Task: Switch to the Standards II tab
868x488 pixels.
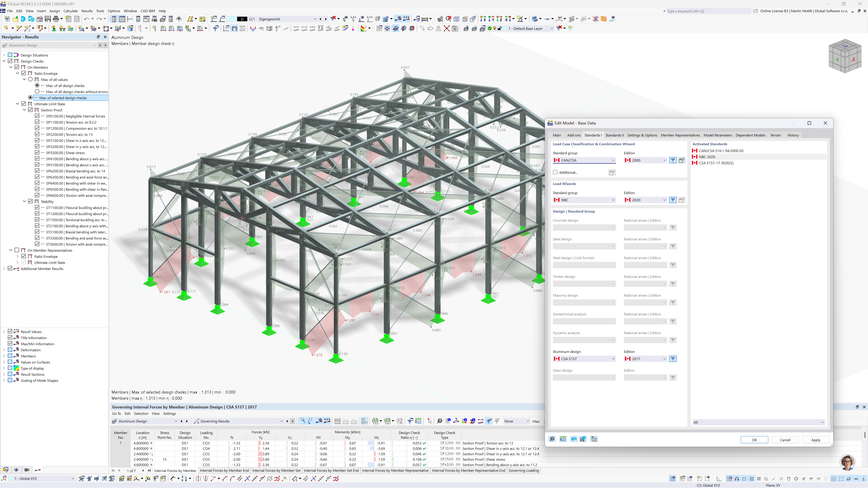Action: point(615,135)
